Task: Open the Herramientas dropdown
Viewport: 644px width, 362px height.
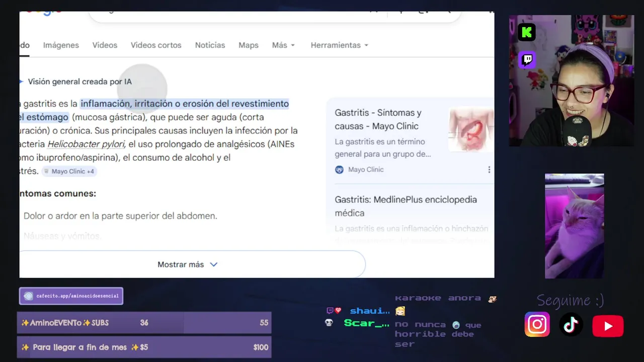Action: 340,45
